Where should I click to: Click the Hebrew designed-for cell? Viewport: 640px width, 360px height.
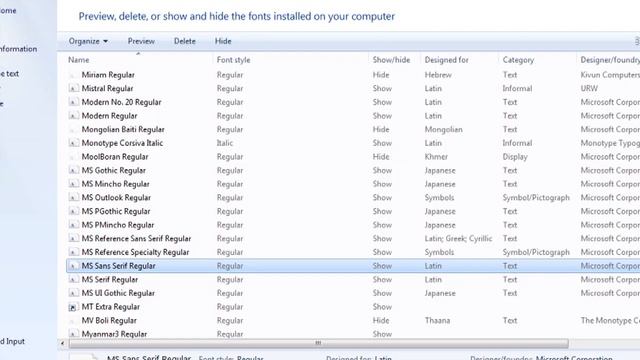[438, 75]
